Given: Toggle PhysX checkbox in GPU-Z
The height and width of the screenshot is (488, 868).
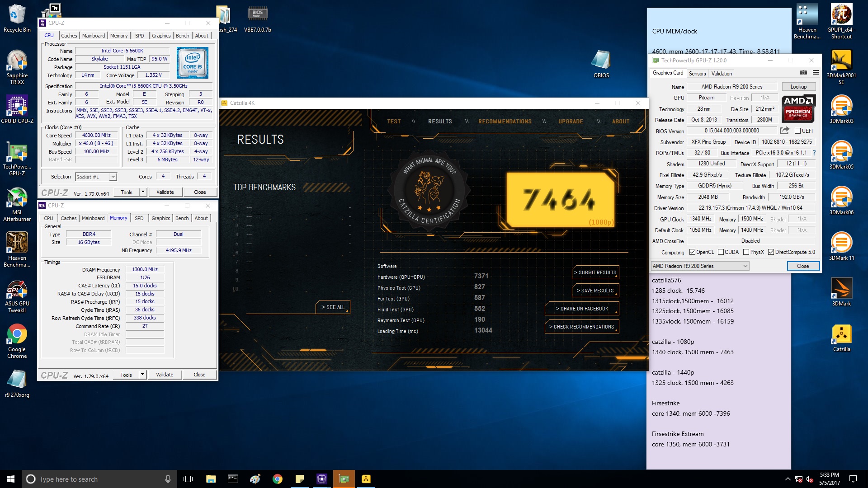Looking at the screenshot, I should [746, 252].
